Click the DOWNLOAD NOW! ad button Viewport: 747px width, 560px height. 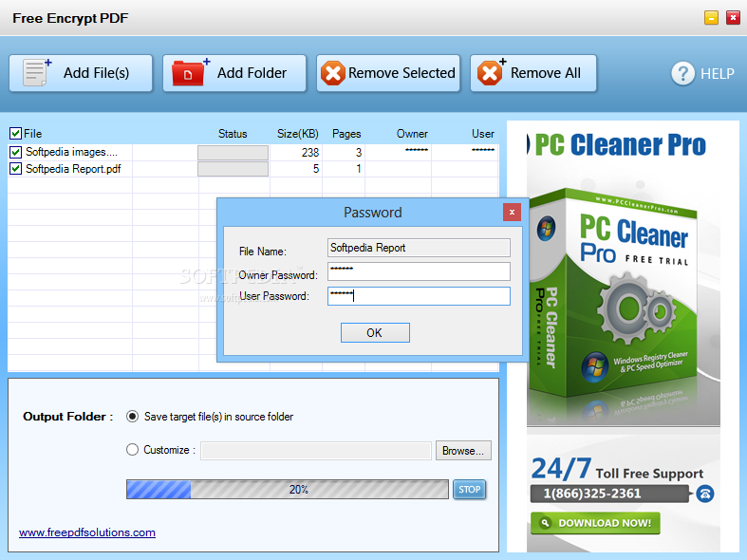pos(595,523)
